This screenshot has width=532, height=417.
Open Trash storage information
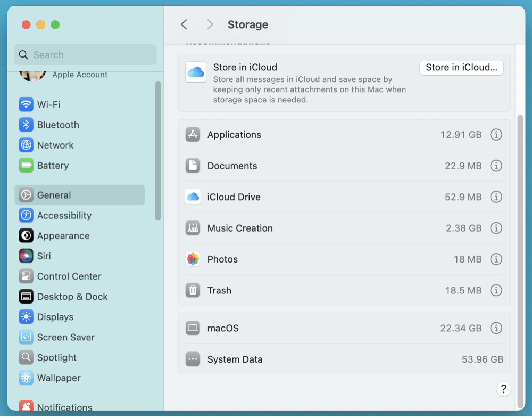496,290
